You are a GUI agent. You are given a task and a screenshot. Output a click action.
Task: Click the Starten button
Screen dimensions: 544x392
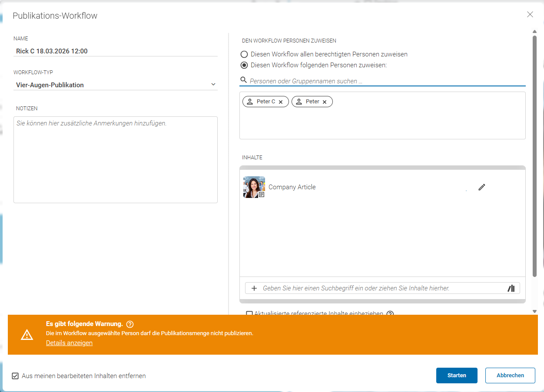pos(457,376)
